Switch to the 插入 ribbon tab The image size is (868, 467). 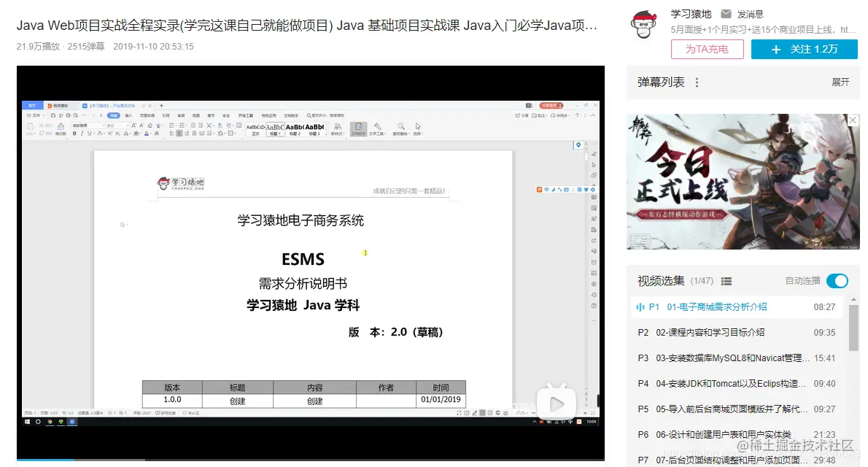pos(128,116)
